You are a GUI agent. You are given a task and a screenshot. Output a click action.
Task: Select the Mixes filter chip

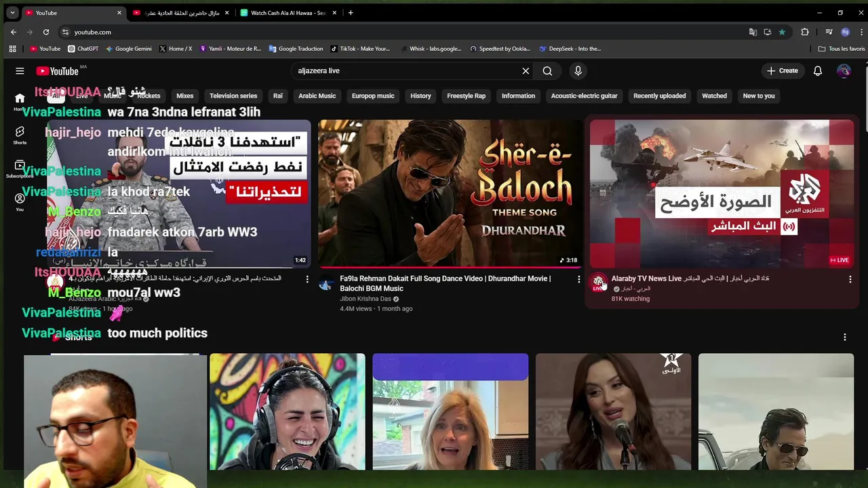pos(185,96)
